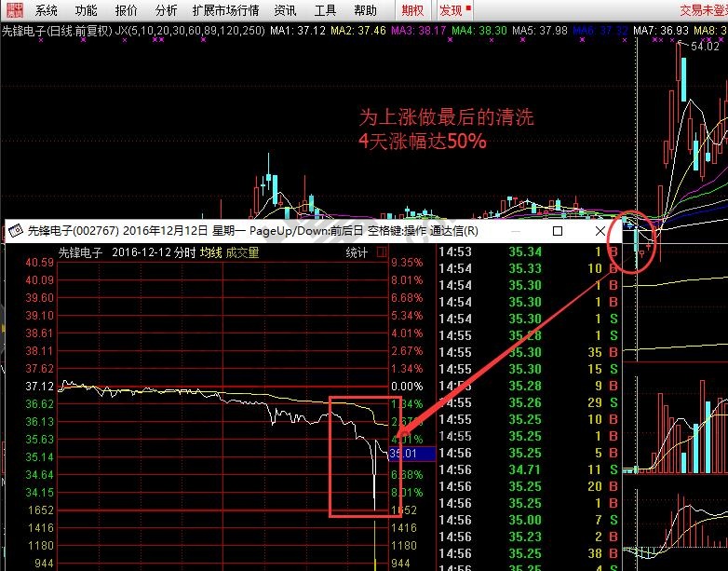
Task: Click the red box icon beside 统计
Action: [382, 252]
